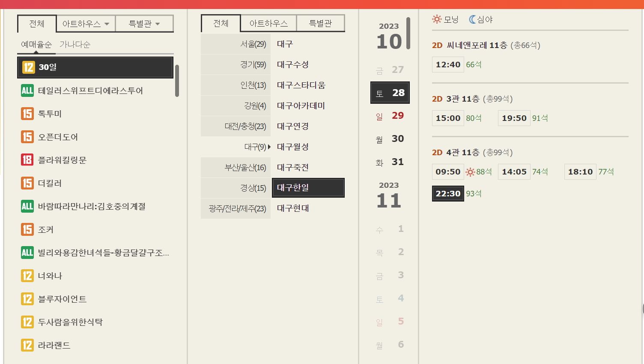Click the 18 rating badge beside 플라워킬링문
The image size is (644, 364).
[27, 160]
